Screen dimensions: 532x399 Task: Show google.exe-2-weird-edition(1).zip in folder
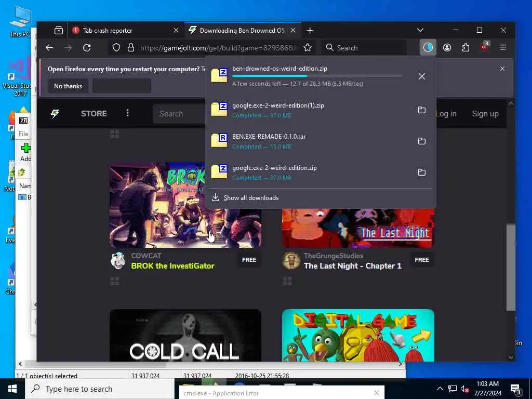tap(422, 110)
